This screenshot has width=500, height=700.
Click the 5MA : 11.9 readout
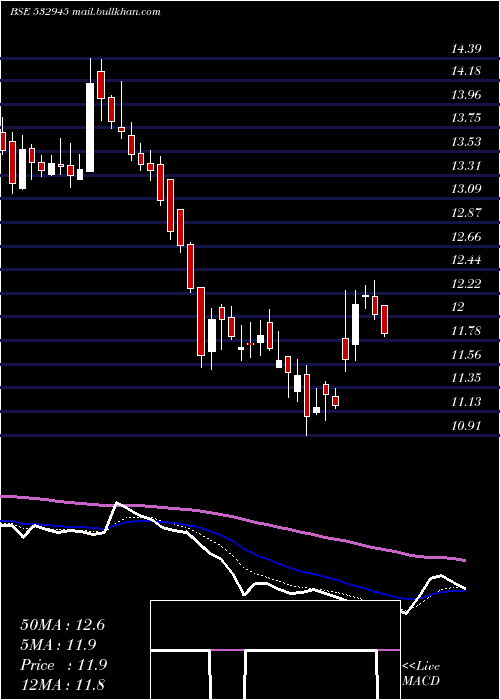click(x=58, y=645)
